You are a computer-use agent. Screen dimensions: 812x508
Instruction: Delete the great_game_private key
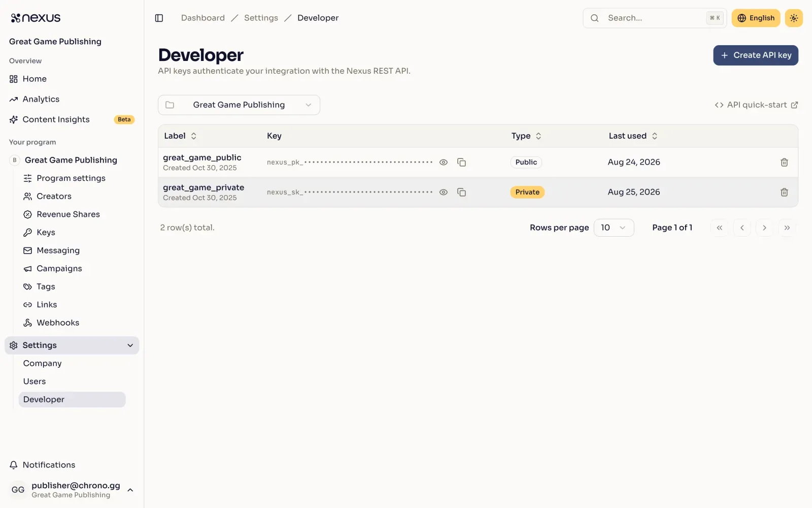784,192
